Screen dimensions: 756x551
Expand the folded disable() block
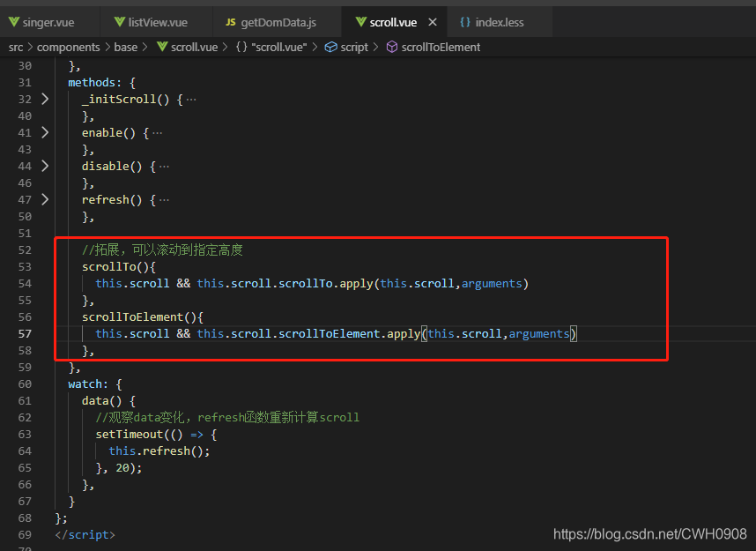pyautogui.click(x=45, y=166)
